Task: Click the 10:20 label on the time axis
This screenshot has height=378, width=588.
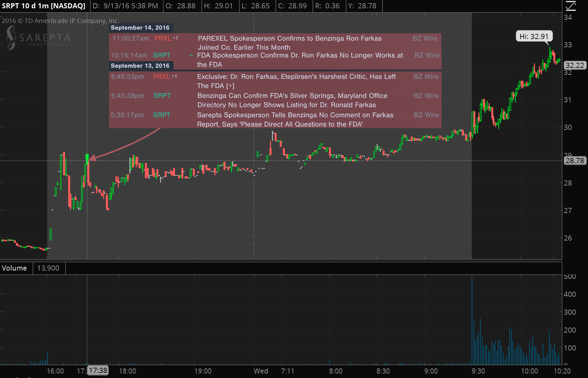Action: pos(562,371)
